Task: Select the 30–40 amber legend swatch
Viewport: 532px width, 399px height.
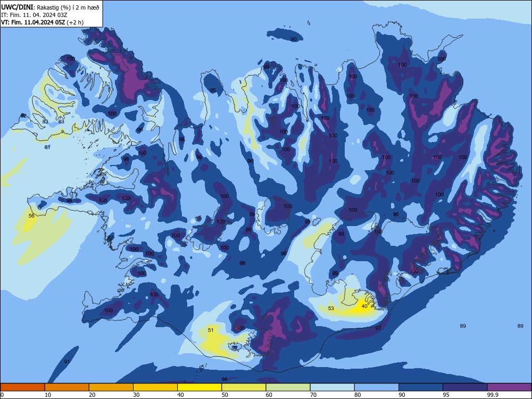Action: [x=155, y=387]
